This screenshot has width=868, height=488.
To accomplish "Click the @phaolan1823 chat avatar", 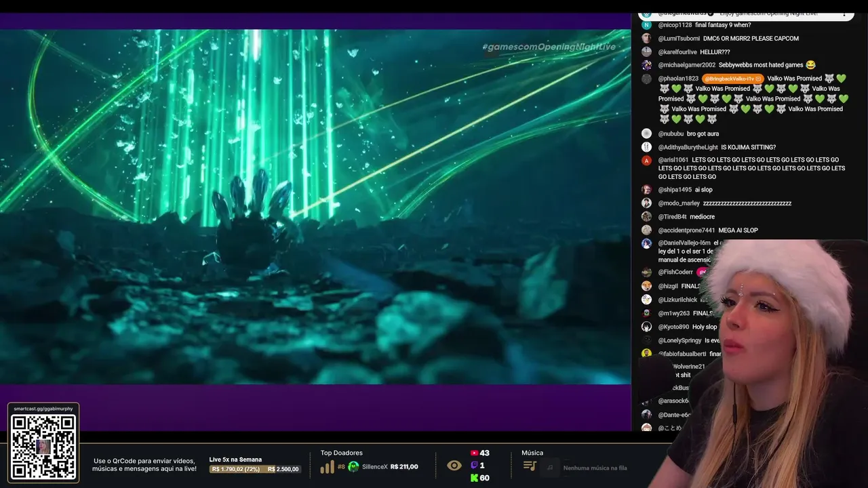I will point(646,79).
